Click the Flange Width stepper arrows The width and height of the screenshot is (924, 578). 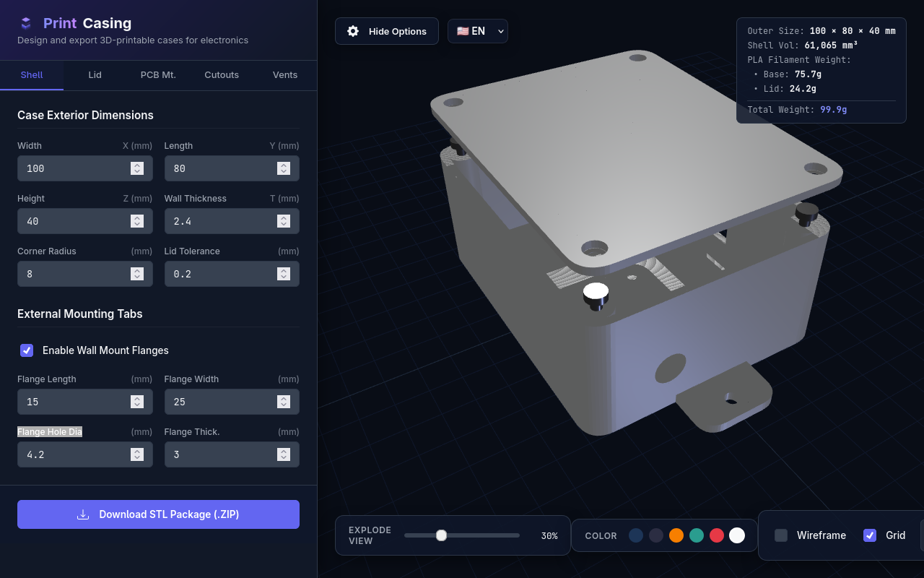pos(284,402)
